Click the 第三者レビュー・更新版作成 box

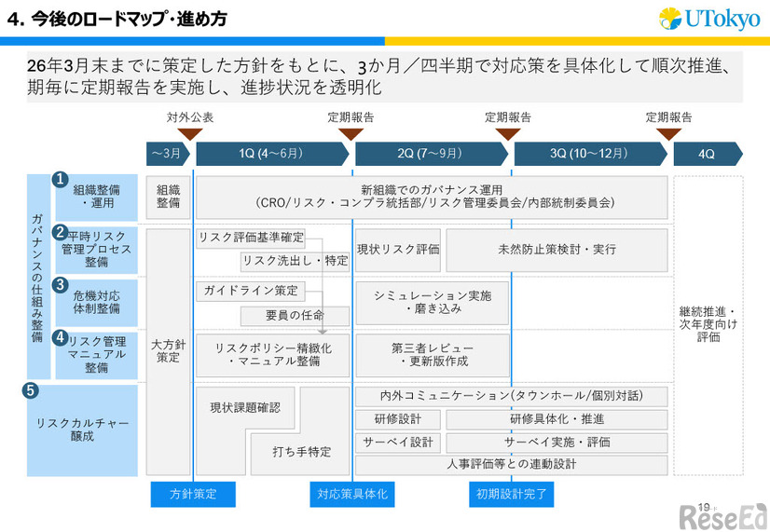pyautogui.click(x=433, y=355)
